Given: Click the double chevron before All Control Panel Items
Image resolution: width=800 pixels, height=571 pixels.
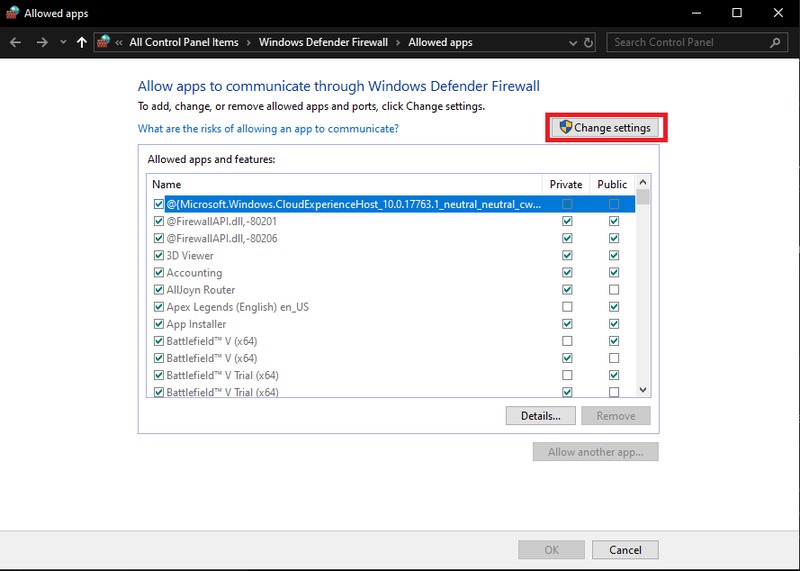Looking at the screenshot, I should point(119,43).
